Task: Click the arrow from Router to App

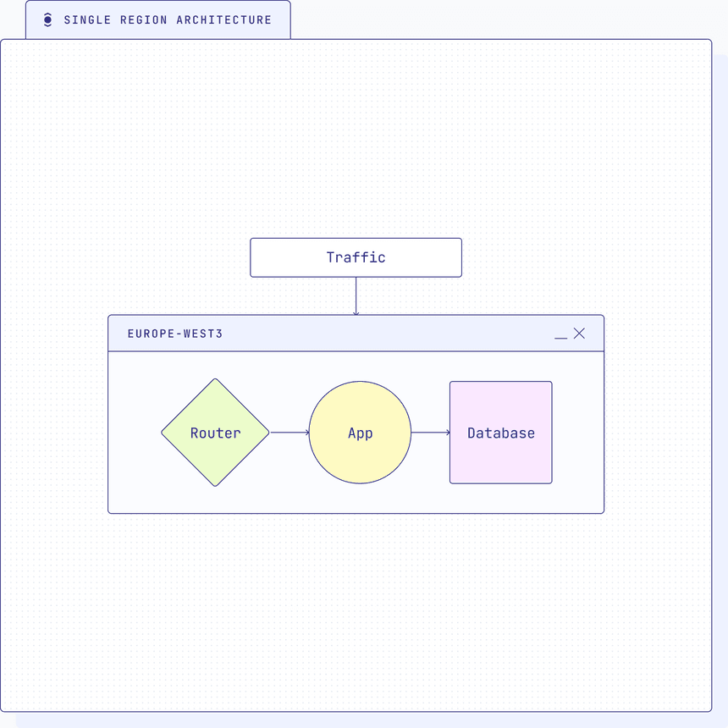Action: 288,433
